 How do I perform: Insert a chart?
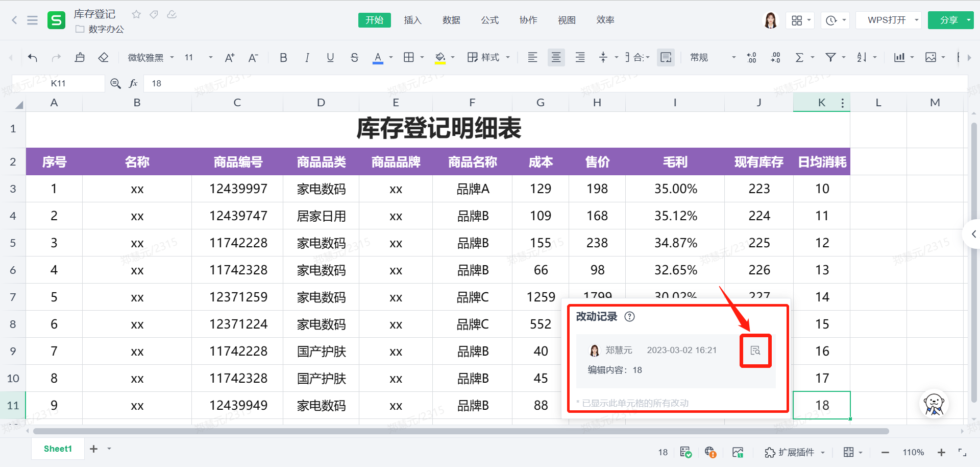tap(899, 57)
